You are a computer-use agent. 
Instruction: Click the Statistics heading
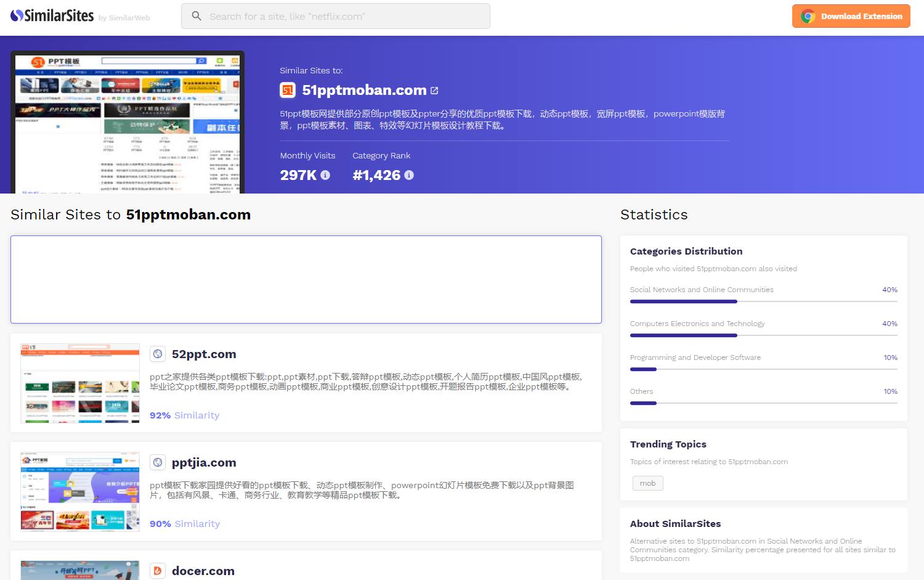(x=654, y=214)
